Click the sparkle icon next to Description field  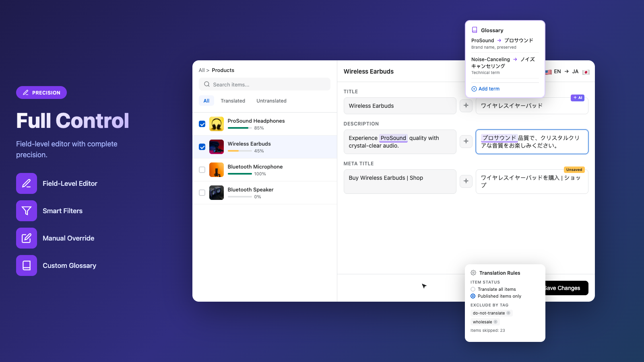click(x=466, y=142)
